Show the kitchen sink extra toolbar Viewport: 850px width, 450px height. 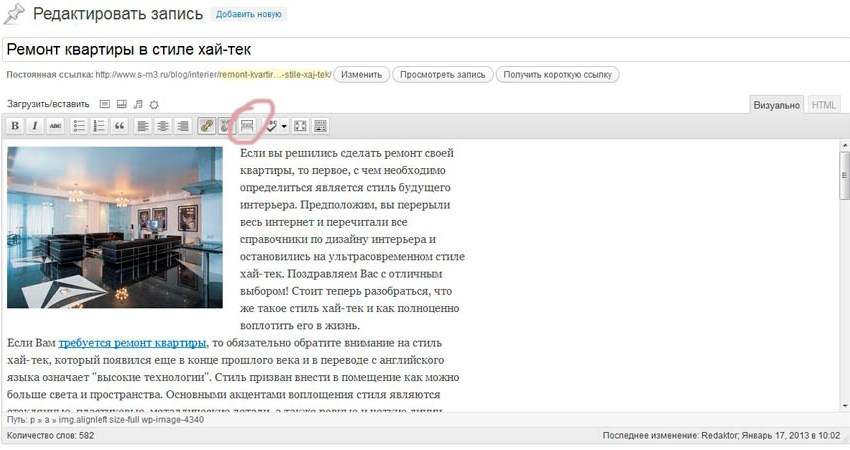[321, 126]
